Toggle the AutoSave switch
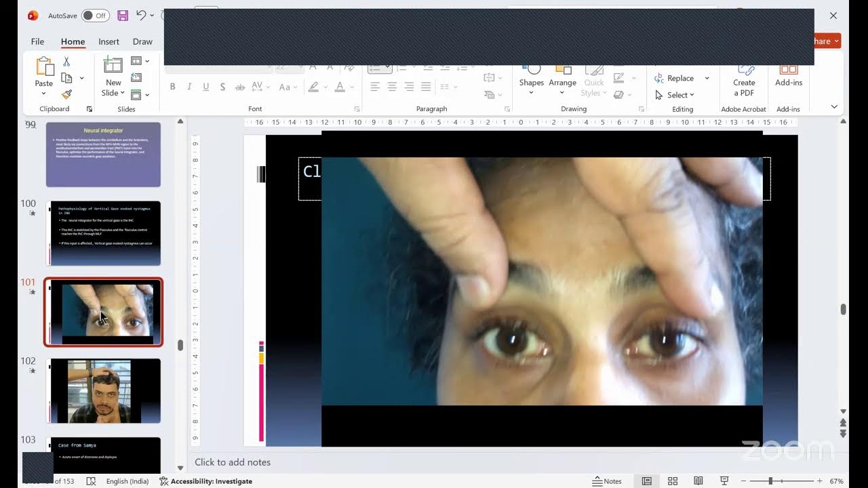 pos(96,16)
